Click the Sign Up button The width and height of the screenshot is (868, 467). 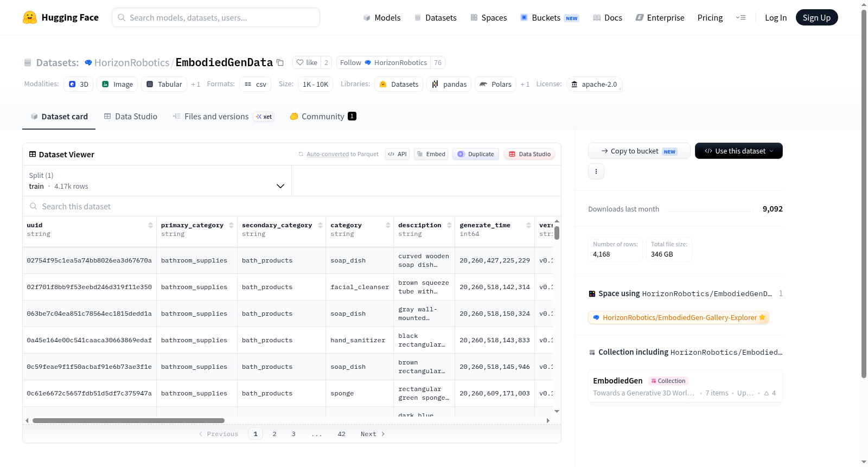816,17
